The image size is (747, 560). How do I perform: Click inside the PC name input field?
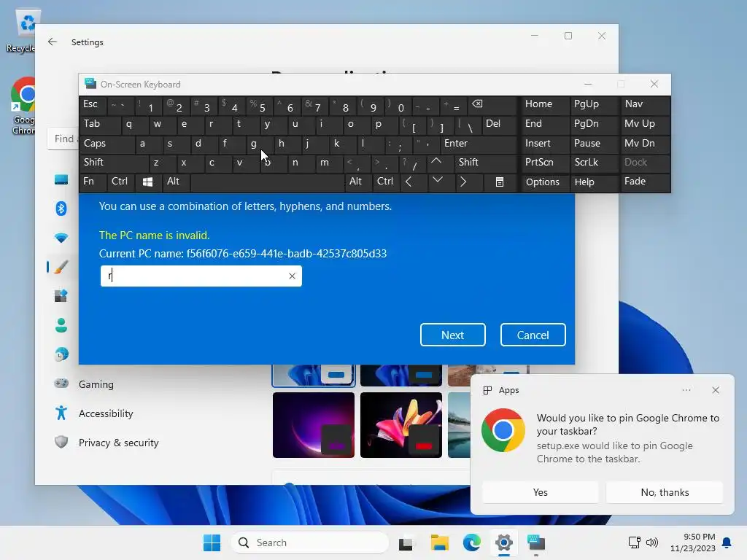201,276
